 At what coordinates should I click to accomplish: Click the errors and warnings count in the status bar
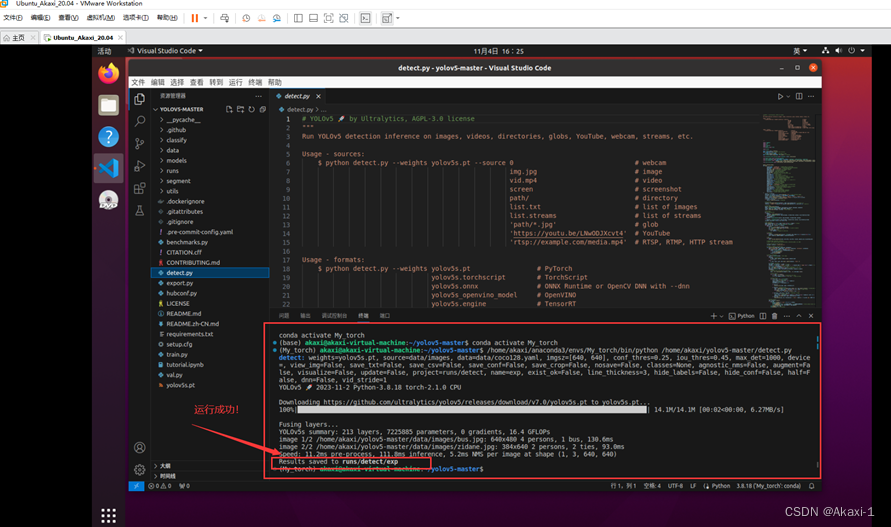click(x=160, y=486)
